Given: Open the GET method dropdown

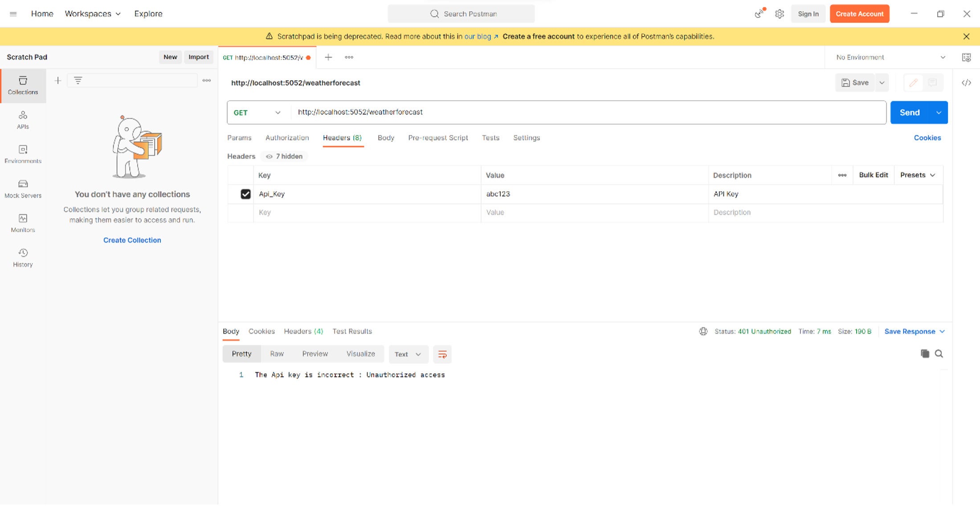Looking at the screenshot, I should click(257, 113).
